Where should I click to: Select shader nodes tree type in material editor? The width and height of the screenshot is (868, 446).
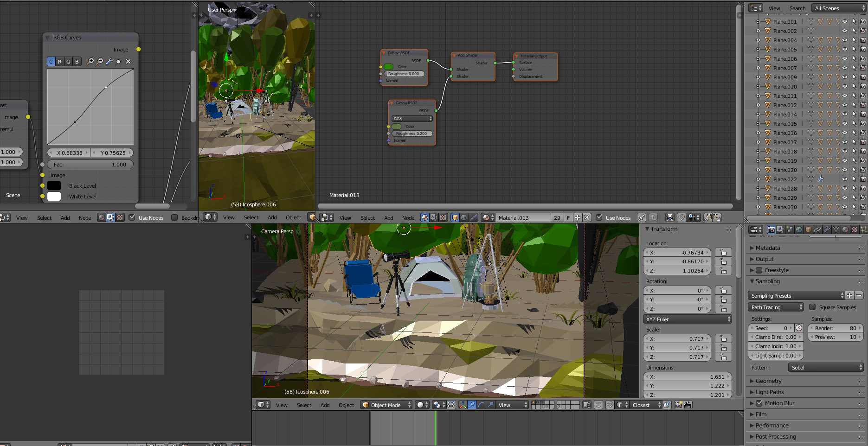point(424,217)
